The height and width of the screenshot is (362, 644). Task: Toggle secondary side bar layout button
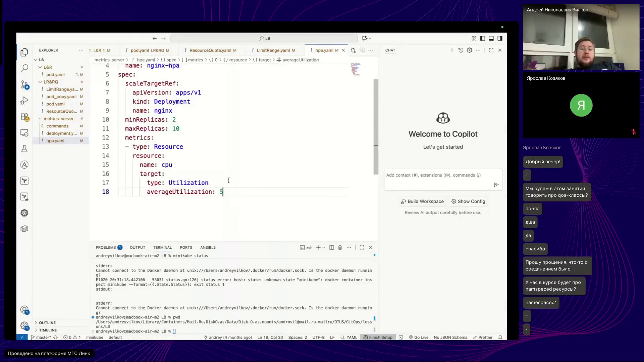[500, 39]
